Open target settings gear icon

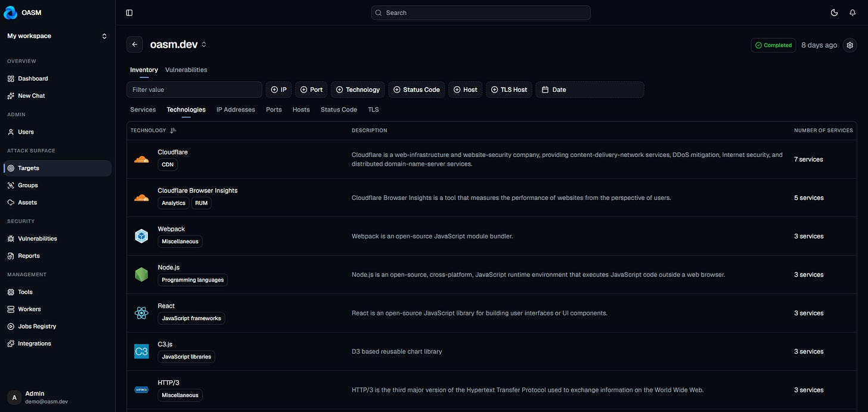tap(850, 45)
